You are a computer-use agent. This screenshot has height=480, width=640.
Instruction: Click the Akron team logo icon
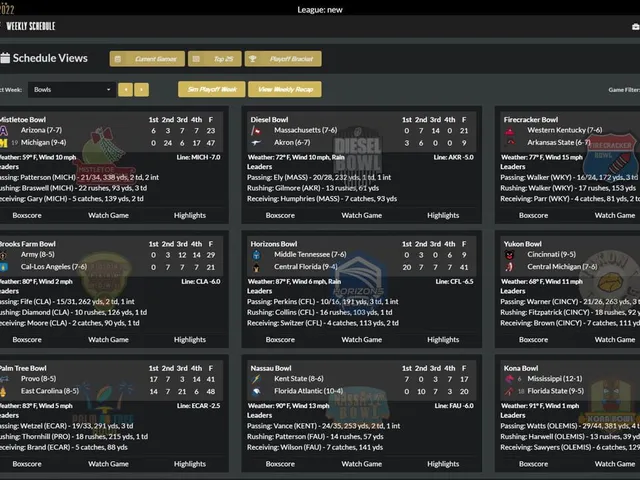(256, 143)
